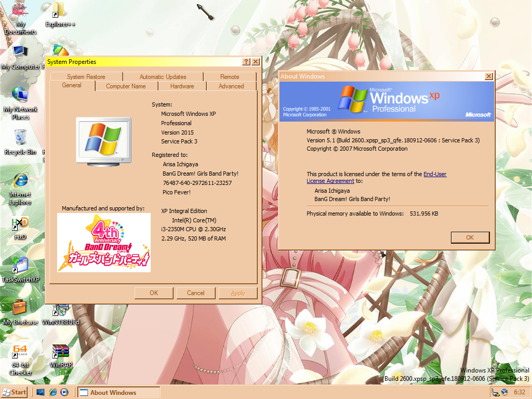Select the HxD hex editor shortcut
532x399 pixels.
[20, 229]
